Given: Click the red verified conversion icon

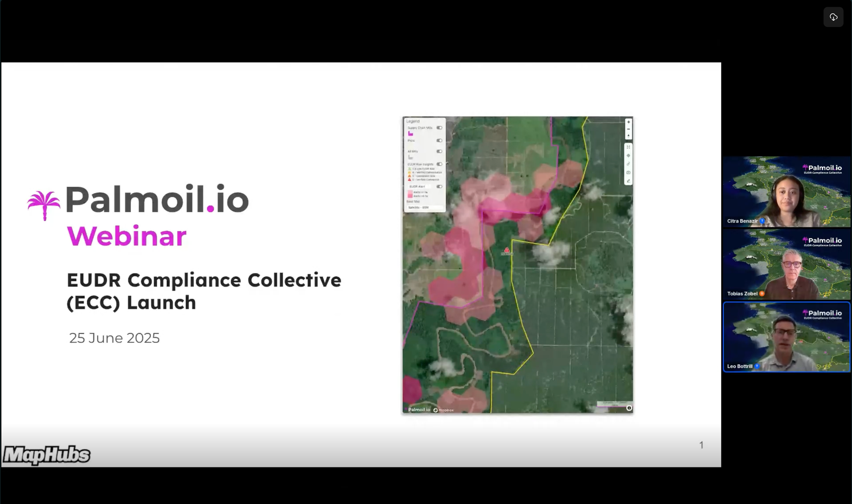Looking at the screenshot, I should (409, 180).
